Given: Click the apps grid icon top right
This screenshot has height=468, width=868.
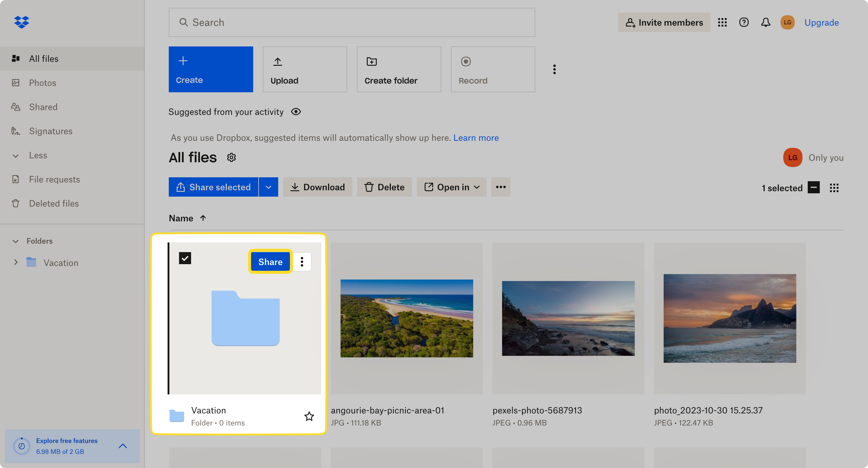Looking at the screenshot, I should click(x=722, y=22).
